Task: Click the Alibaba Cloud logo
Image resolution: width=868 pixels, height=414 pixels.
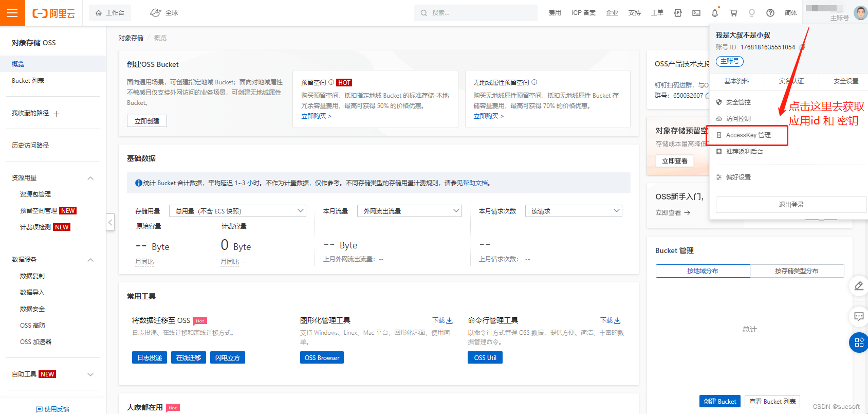Action: click(x=53, y=13)
